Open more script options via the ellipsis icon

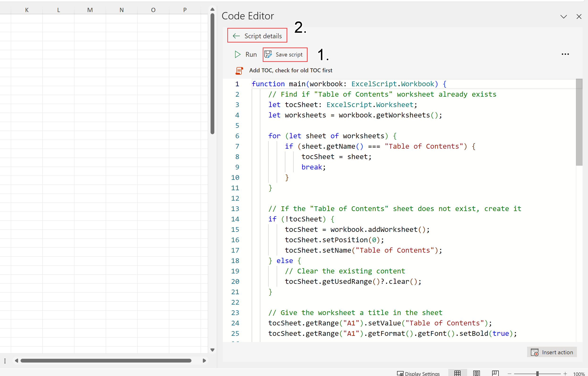tap(566, 54)
